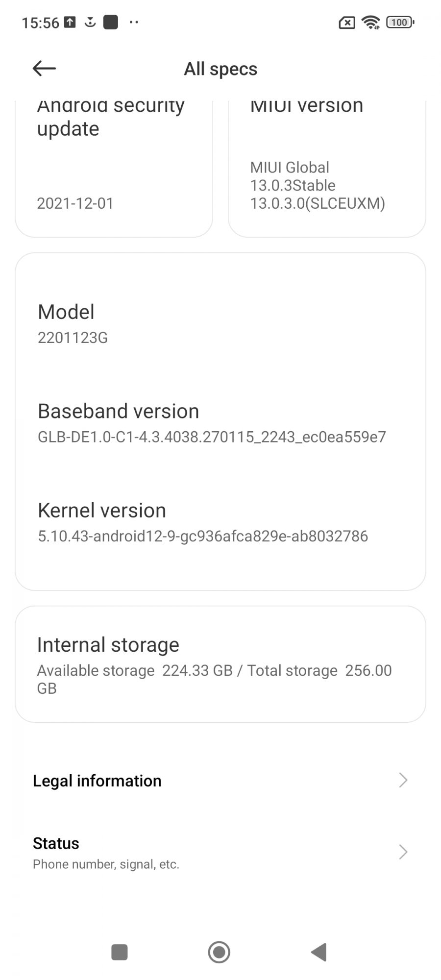This screenshot has height=980, width=441.
Task: Tap the home circle navigation button
Action: tap(219, 952)
